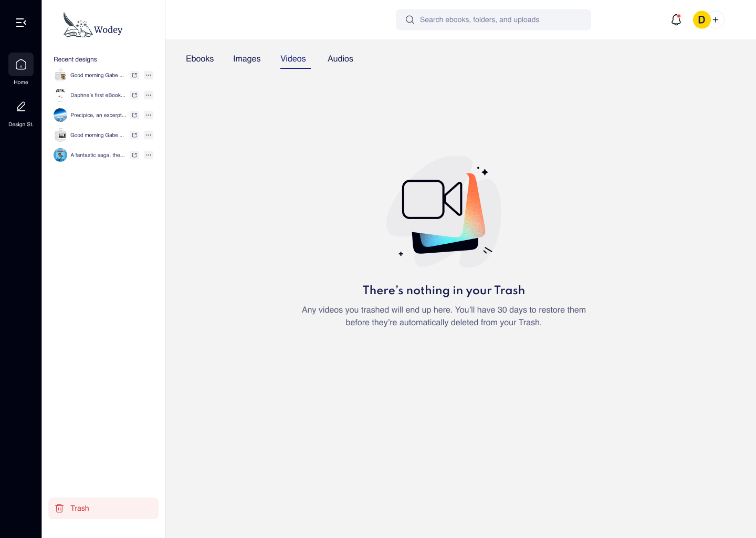Open Precipice excerpt external link icon
The width and height of the screenshot is (756, 538).
pyautogui.click(x=134, y=115)
